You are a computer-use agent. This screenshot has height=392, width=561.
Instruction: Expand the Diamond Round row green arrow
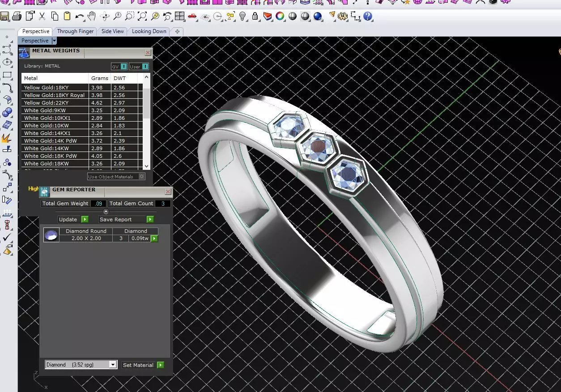154,239
